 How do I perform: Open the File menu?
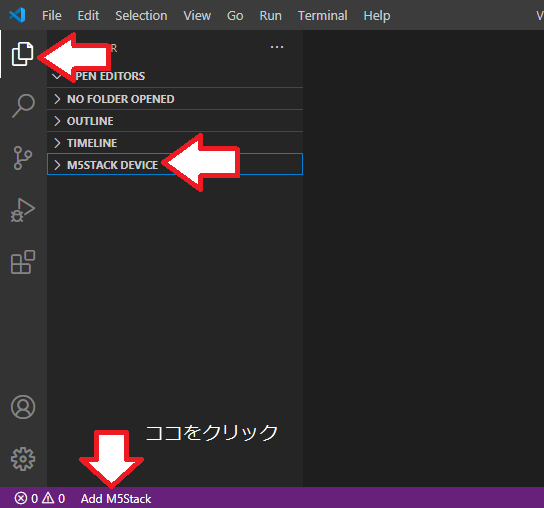[x=52, y=16]
